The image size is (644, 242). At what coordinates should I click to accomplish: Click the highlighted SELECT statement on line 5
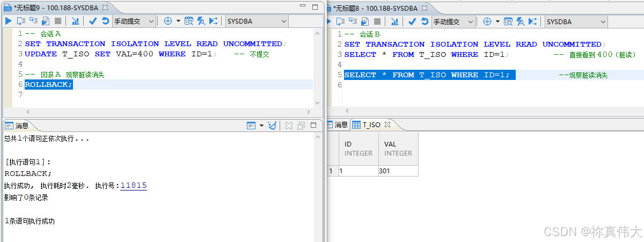point(429,75)
